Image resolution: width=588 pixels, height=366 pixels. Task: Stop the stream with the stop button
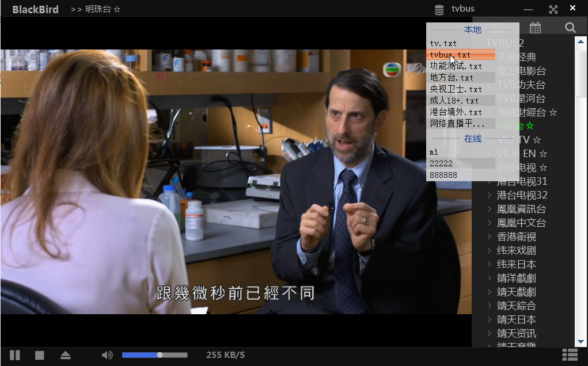tap(39, 355)
